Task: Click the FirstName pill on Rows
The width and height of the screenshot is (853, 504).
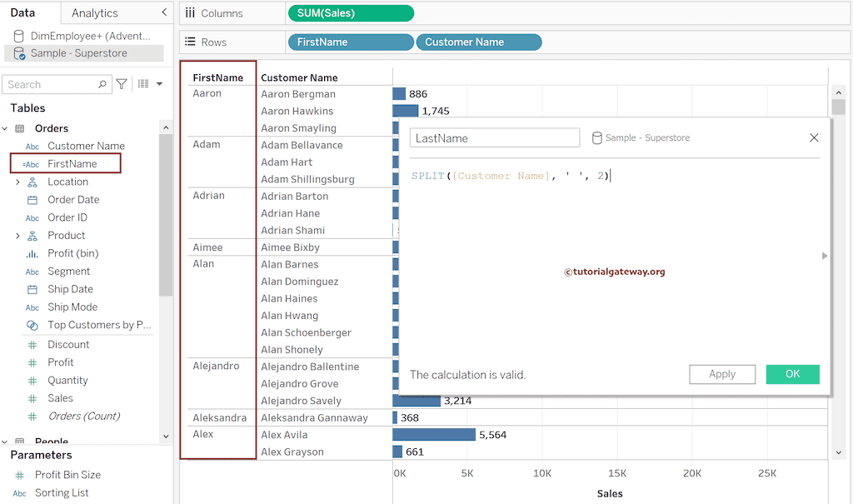Action: 351,42
